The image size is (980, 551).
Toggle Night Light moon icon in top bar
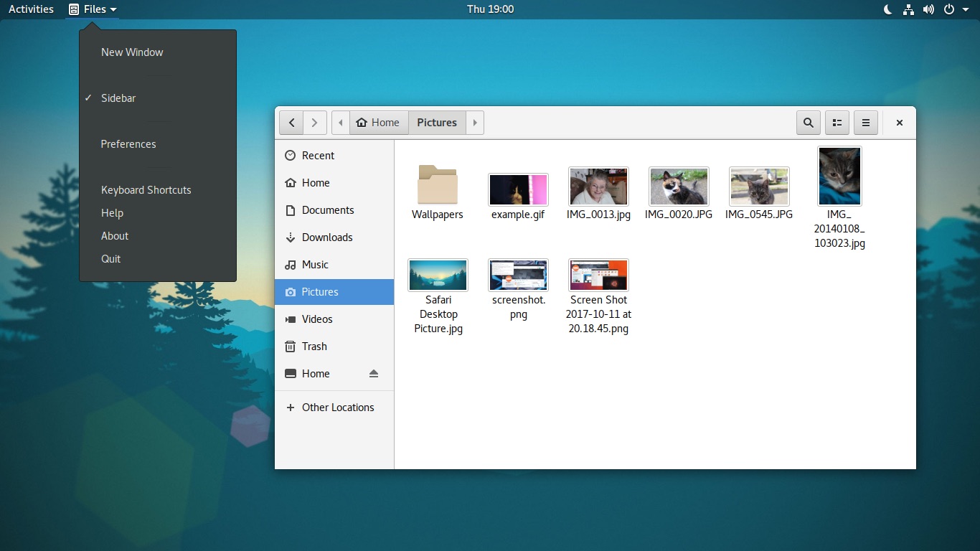888,9
